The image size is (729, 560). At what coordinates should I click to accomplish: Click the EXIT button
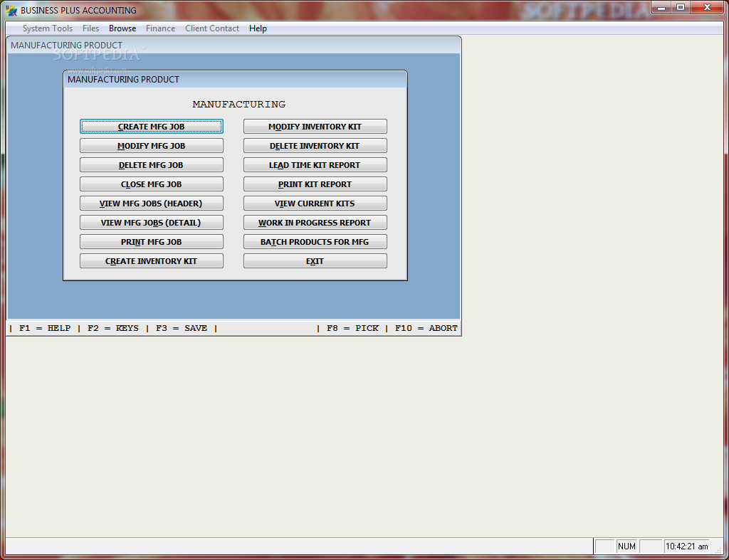pos(315,260)
